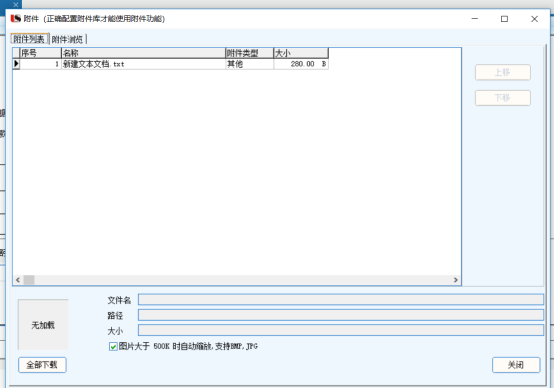
Task: Click the 关闭 button
Action: (516, 365)
